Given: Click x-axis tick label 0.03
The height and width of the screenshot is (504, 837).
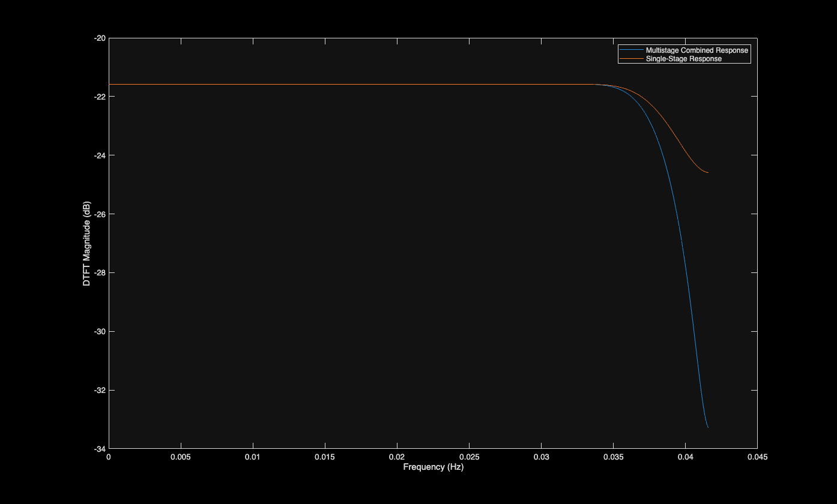Looking at the screenshot, I should (x=541, y=457).
